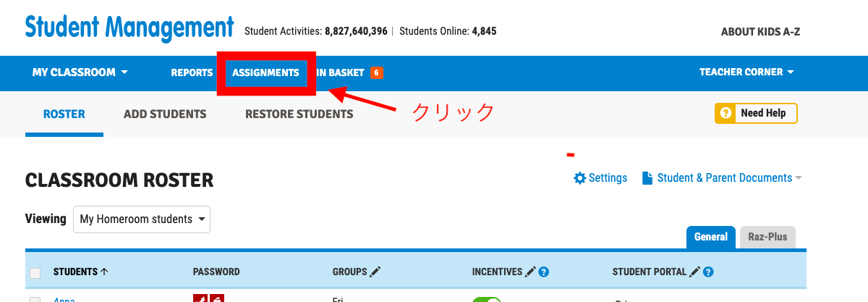Go to the Add Students tab

pos(165,114)
